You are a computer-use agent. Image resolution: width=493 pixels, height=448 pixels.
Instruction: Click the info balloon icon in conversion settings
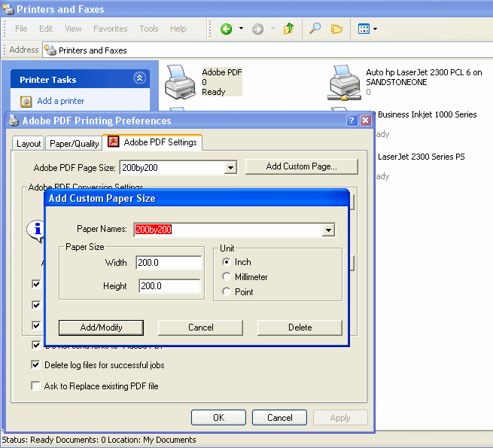(x=35, y=230)
